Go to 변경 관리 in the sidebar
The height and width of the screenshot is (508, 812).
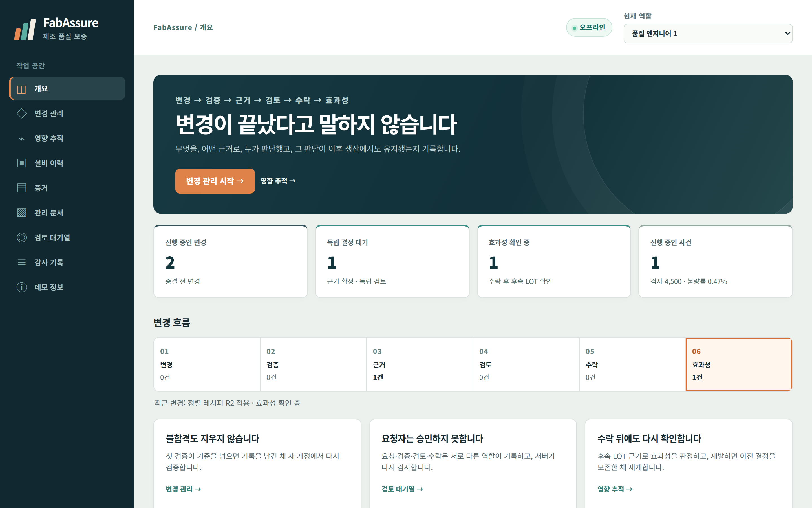pos(67,113)
